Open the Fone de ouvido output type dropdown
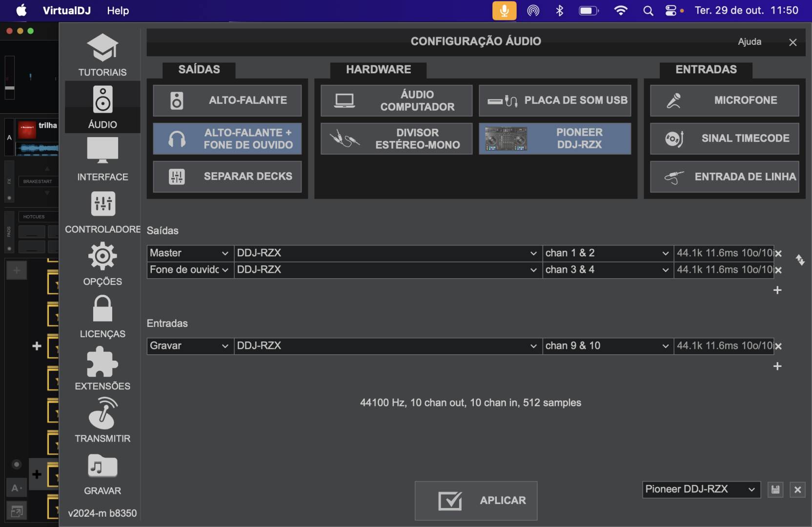 [x=190, y=270]
